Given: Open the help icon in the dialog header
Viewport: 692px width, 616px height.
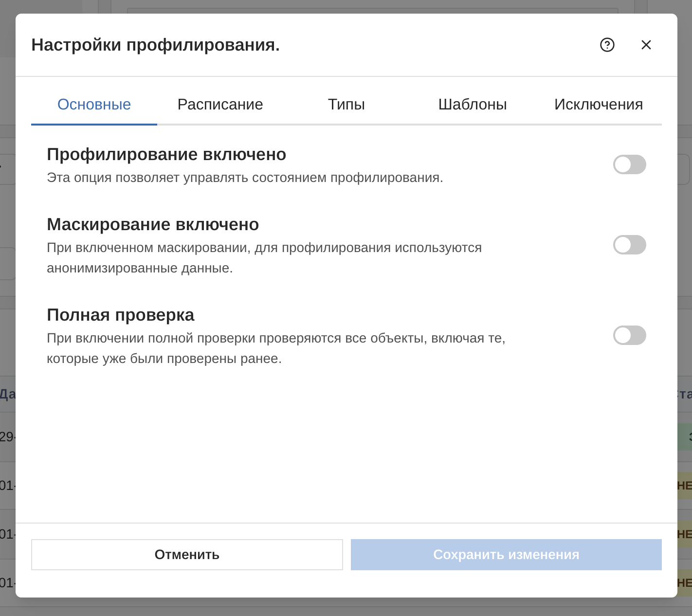Looking at the screenshot, I should coord(607,45).
